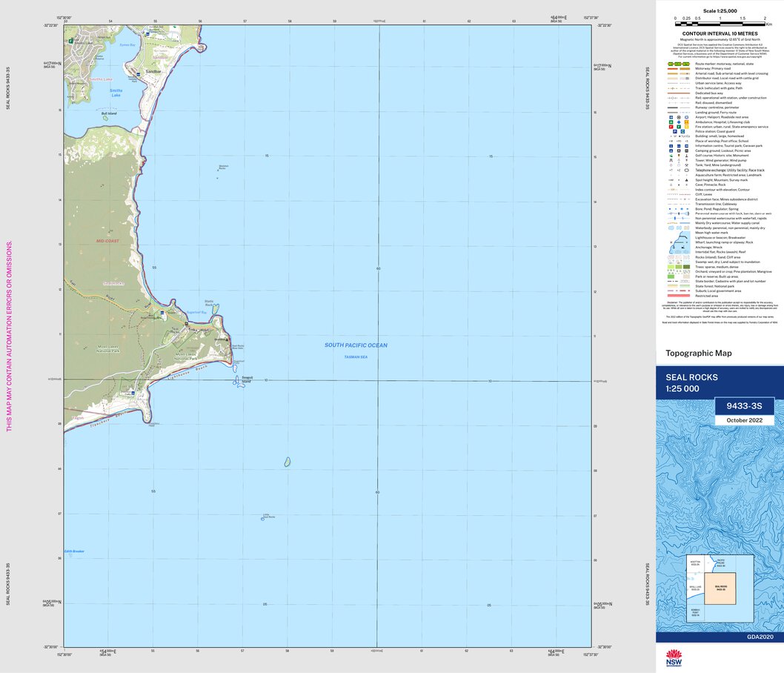The height and width of the screenshot is (673, 784).
Task: Click legend row 'Mean high water mark'
Action: pyautogui.click(x=711, y=233)
